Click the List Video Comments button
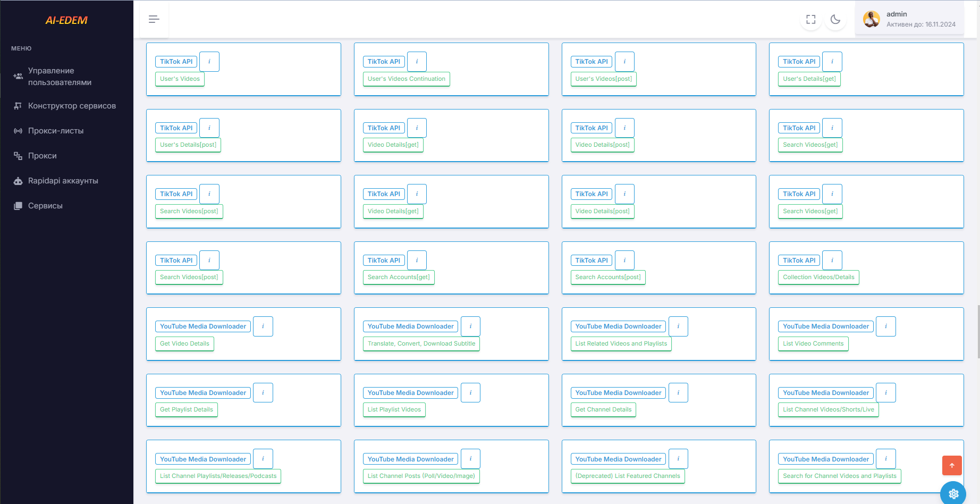This screenshot has height=504, width=980. [x=813, y=343]
